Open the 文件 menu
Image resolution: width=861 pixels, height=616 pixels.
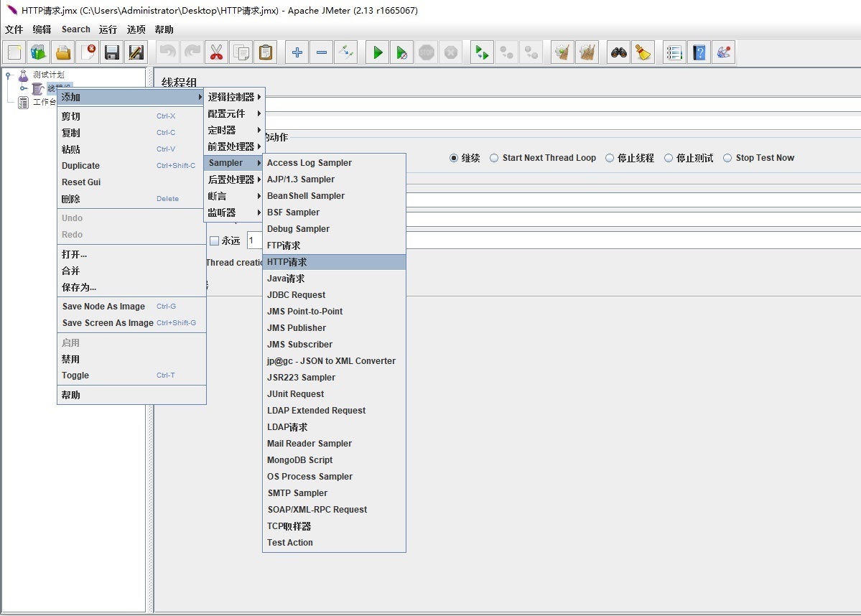pyautogui.click(x=14, y=29)
